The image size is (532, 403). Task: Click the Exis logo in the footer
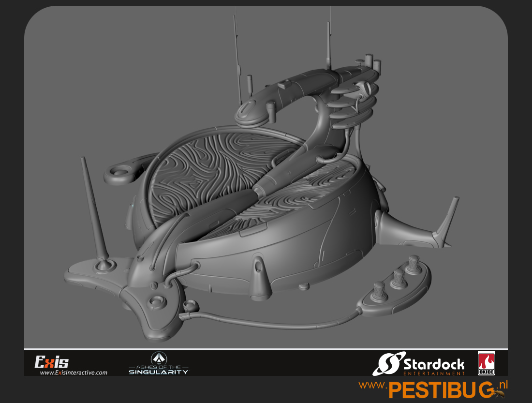click(x=52, y=362)
